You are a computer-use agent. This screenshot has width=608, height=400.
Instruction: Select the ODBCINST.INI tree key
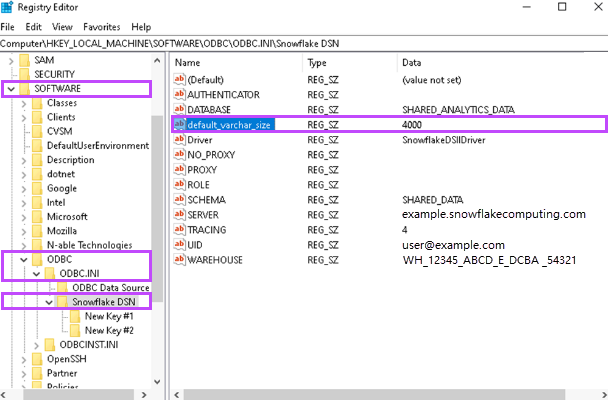click(x=89, y=345)
